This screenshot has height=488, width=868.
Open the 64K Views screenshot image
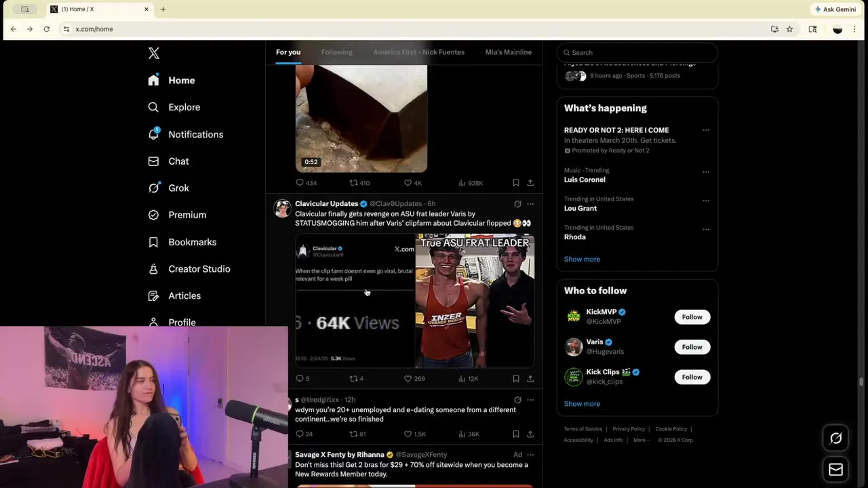pyautogui.click(x=355, y=301)
